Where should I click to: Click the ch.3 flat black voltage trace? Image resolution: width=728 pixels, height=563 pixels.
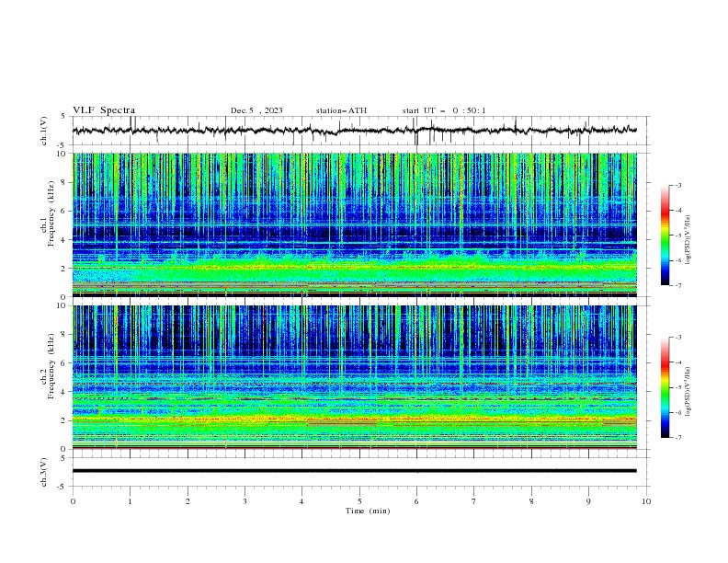[354, 471]
